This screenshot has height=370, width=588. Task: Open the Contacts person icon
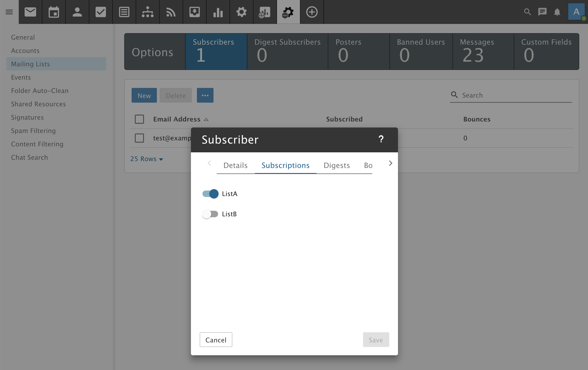pyautogui.click(x=77, y=12)
